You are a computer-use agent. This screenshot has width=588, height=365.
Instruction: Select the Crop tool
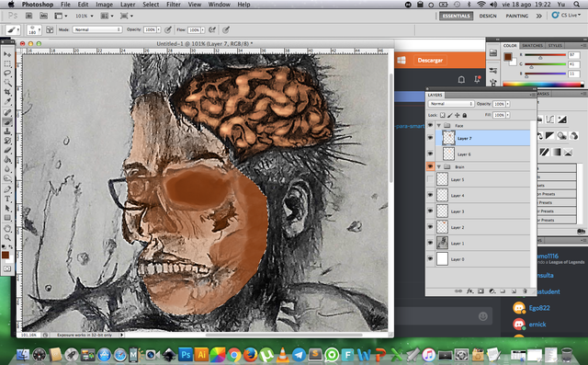tap(7, 92)
